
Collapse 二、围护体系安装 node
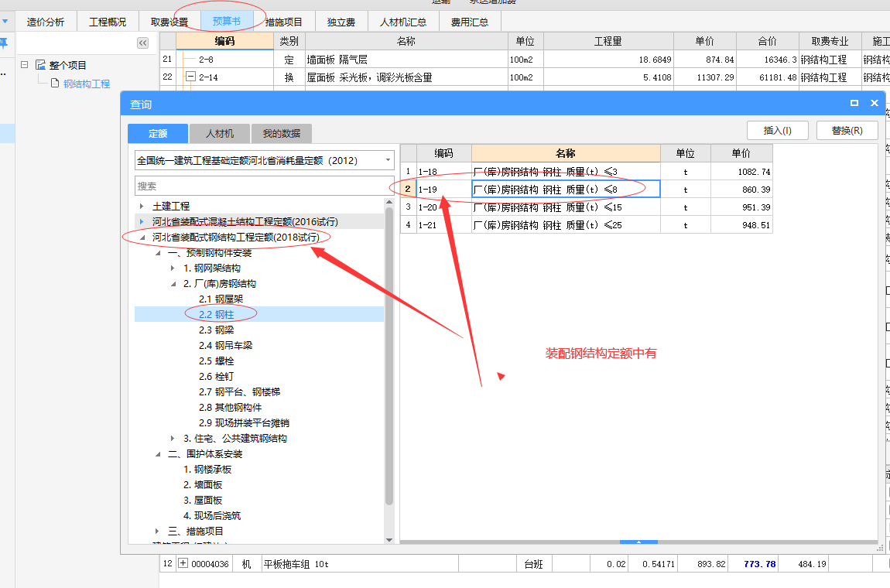click(158, 454)
